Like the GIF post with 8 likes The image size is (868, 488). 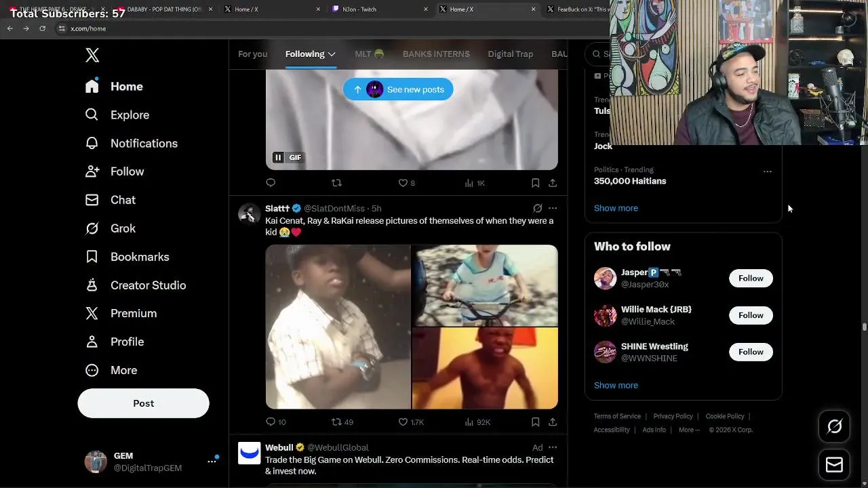406,183
